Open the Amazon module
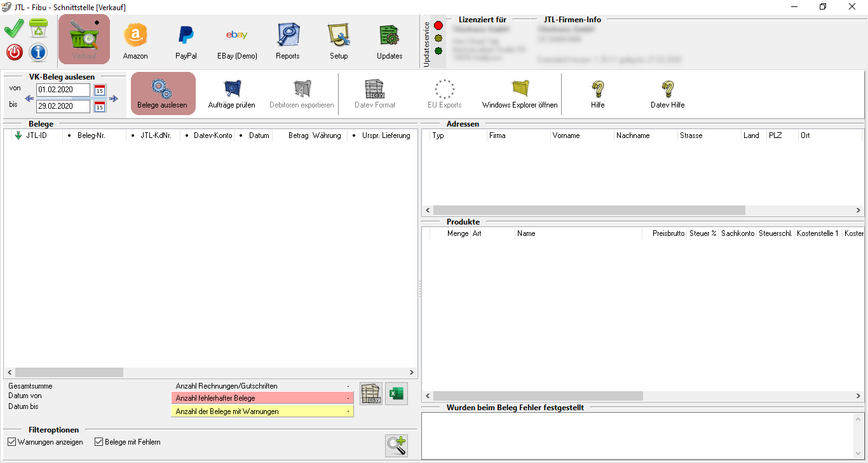The height and width of the screenshot is (463, 868). (x=135, y=40)
